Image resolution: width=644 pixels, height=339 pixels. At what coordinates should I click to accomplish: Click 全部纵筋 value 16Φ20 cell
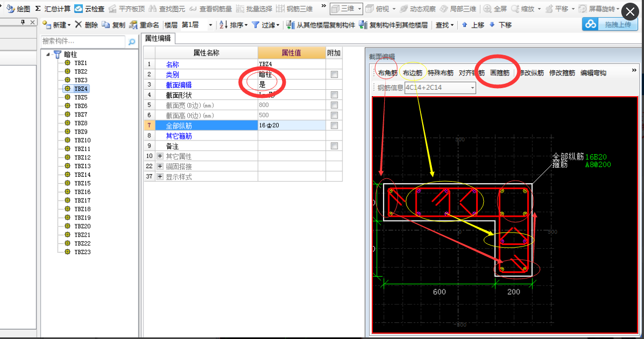tap(291, 125)
